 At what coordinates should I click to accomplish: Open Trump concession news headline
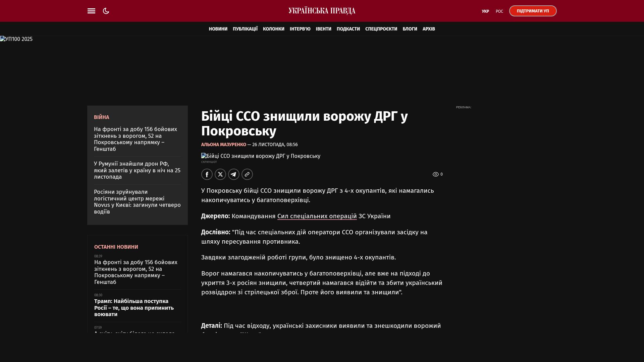point(134,308)
